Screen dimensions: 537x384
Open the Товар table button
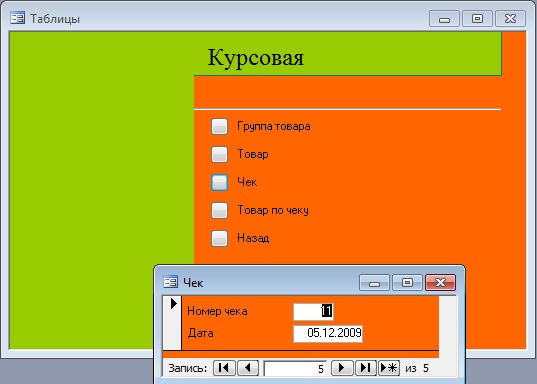click(220, 154)
